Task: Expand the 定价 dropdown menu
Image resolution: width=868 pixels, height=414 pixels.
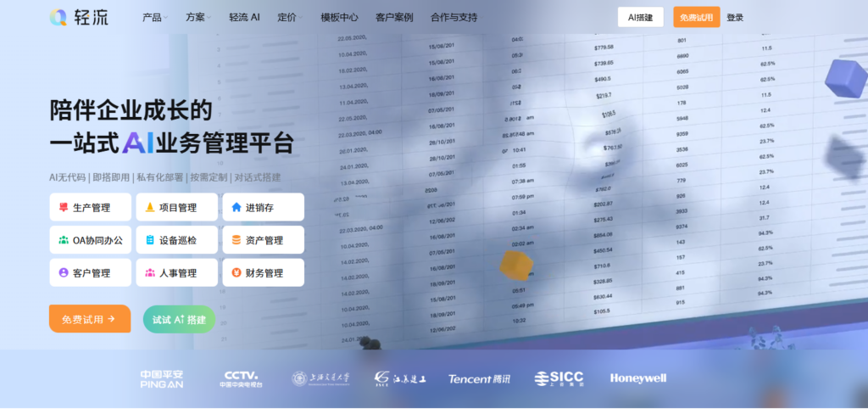Action: click(x=290, y=17)
